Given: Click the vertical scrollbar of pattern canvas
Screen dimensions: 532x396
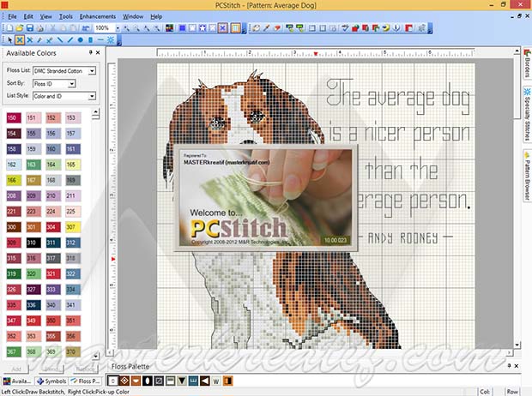Looking at the screenshot, I should pyautogui.click(x=517, y=200).
